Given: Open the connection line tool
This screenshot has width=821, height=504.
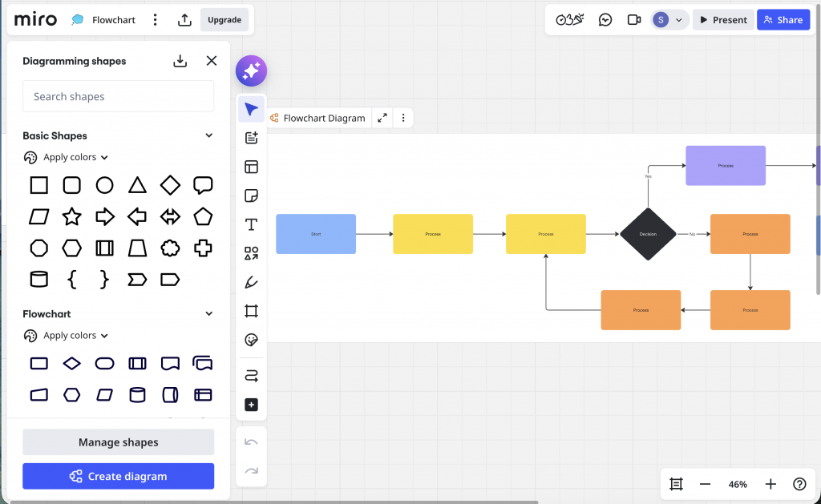Looking at the screenshot, I should (251, 374).
